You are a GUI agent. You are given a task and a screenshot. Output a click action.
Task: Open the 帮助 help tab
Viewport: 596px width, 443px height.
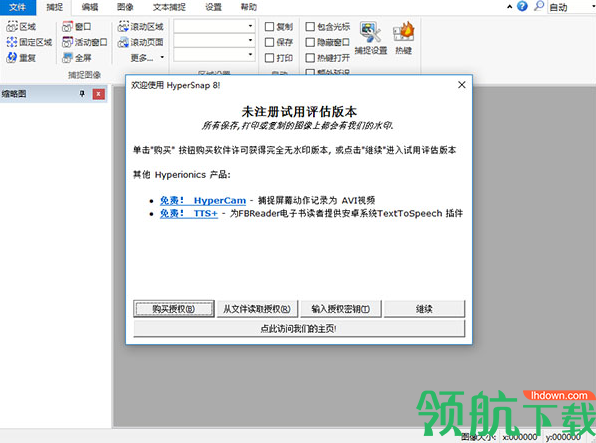249,7
